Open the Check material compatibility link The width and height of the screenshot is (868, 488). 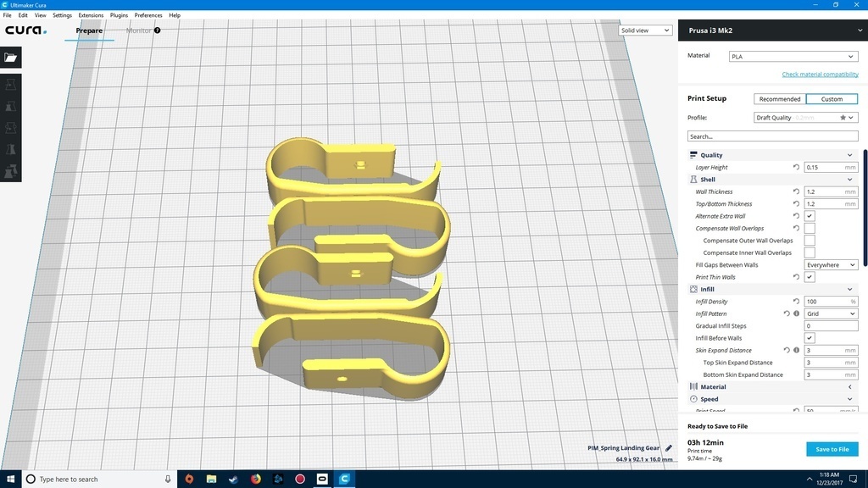tap(820, 74)
